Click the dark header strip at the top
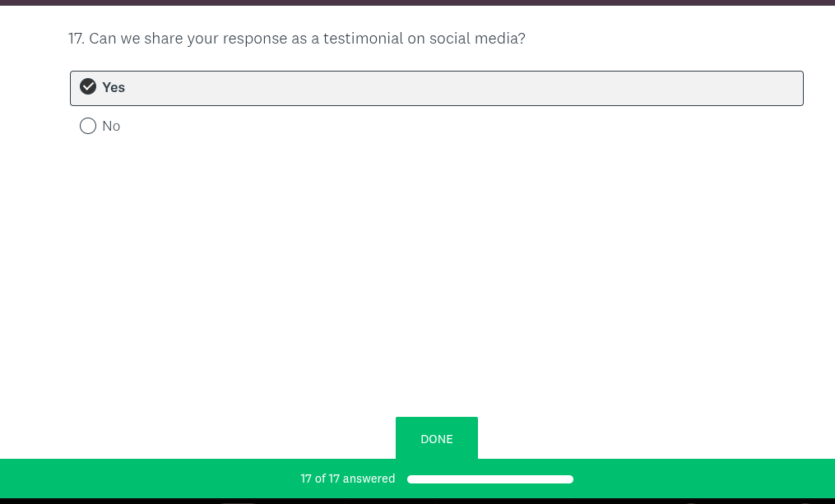This screenshot has width=835, height=504. point(417,2)
